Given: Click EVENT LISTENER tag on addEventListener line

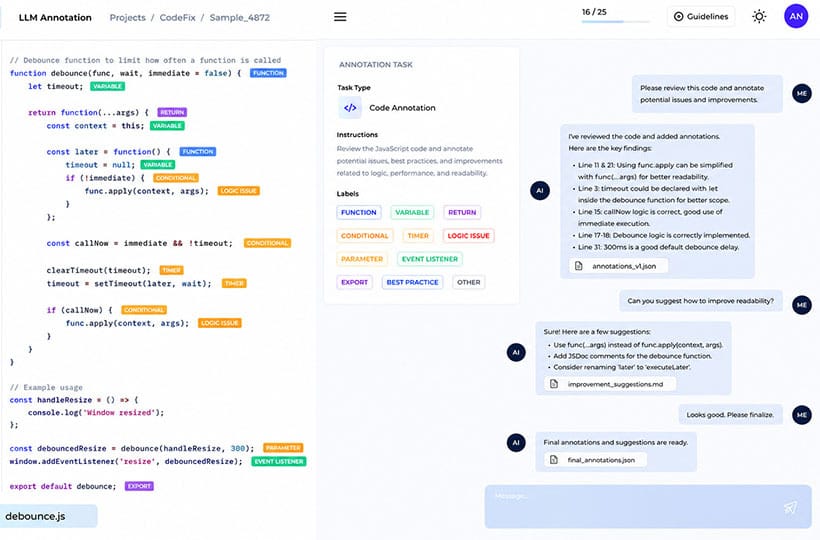Looking at the screenshot, I should [x=279, y=462].
